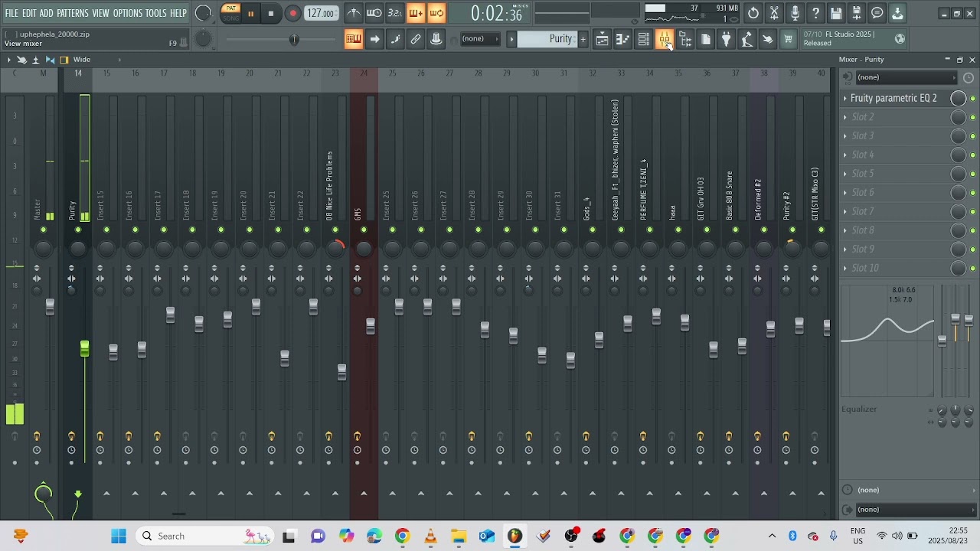Image resolution: width=980 pixels, height=551 pixels.
Task: Mute the Deformed #2 mixer track
Action: 764,230
